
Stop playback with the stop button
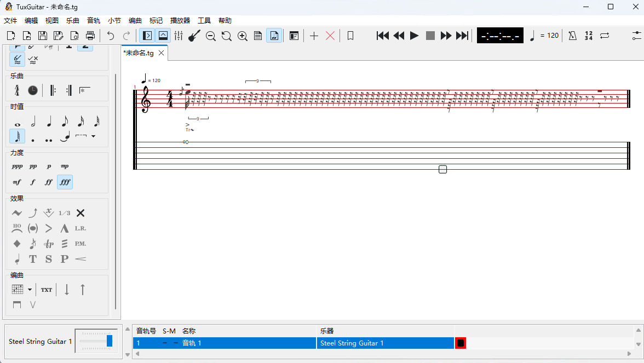tap(430, 36)
